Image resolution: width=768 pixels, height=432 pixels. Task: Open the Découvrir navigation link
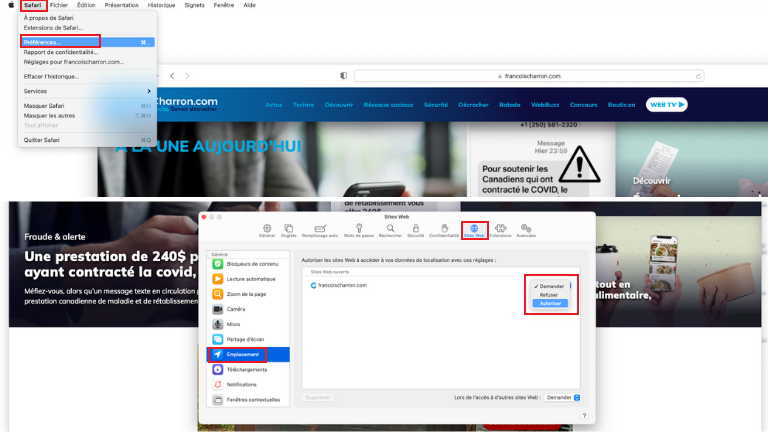tap(339, 105)
